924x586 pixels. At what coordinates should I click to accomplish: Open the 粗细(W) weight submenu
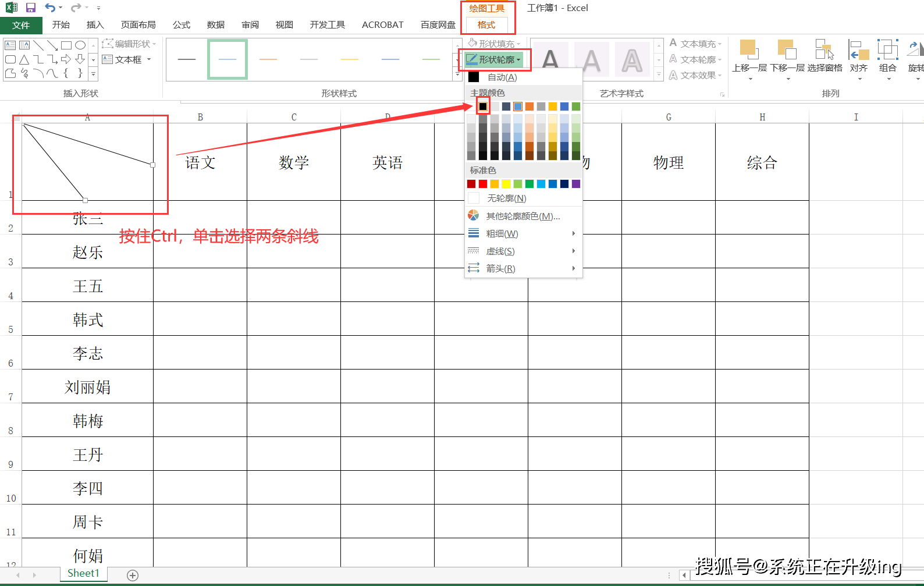click(523, 233)
